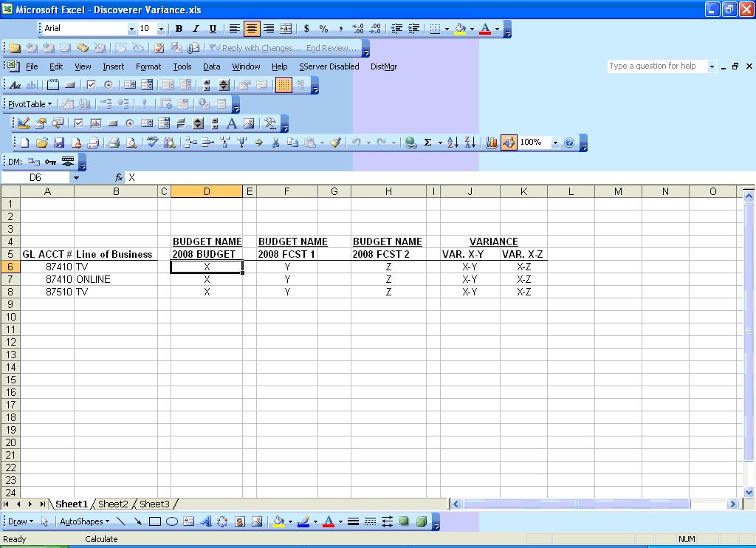This screenshot has width=756, height=548.
Task: Click the Type a question for help box
Action: tap(656, 66)
